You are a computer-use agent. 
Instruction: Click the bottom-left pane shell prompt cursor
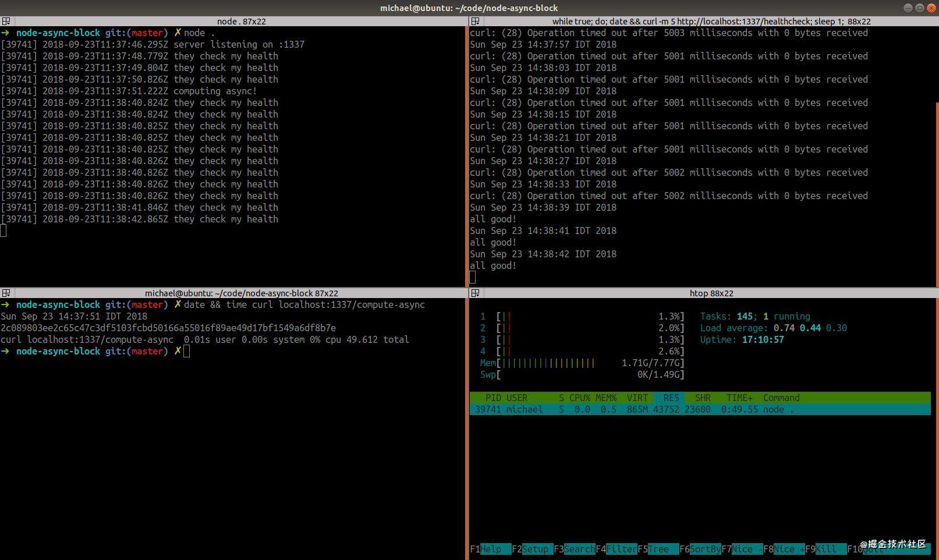coord(186,351)
